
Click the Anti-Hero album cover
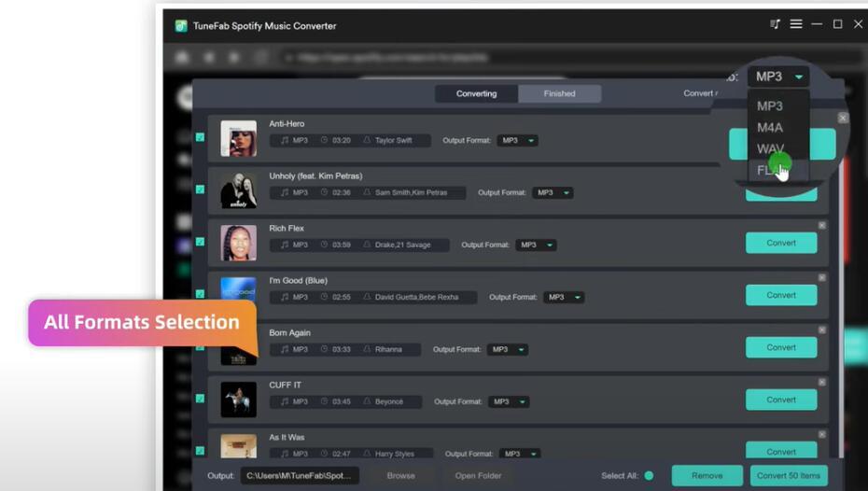[x=239, y=138]
